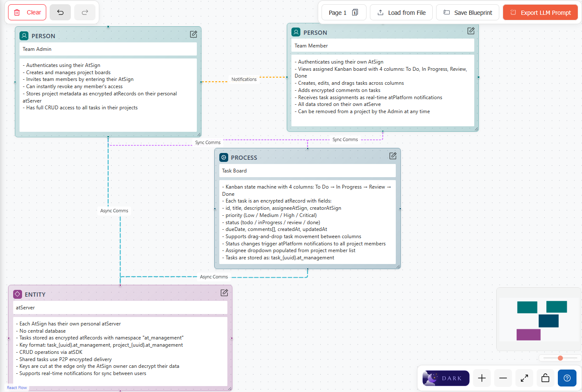Open the Page 1 selector
582x392 pixels.
[x=343, y=13]
